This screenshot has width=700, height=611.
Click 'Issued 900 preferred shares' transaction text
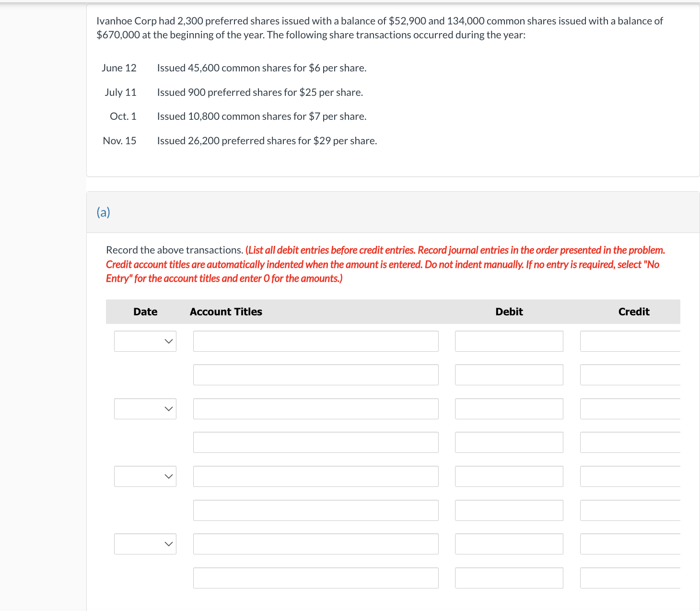tap(260, 92)
